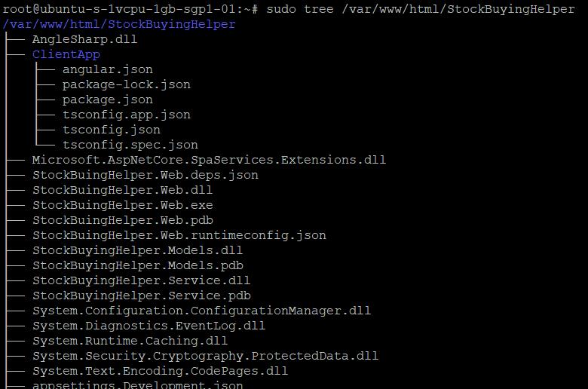Screen dimensions: 588x389
Task: Select the ClientApp directory name
Action: click(66, 54)
